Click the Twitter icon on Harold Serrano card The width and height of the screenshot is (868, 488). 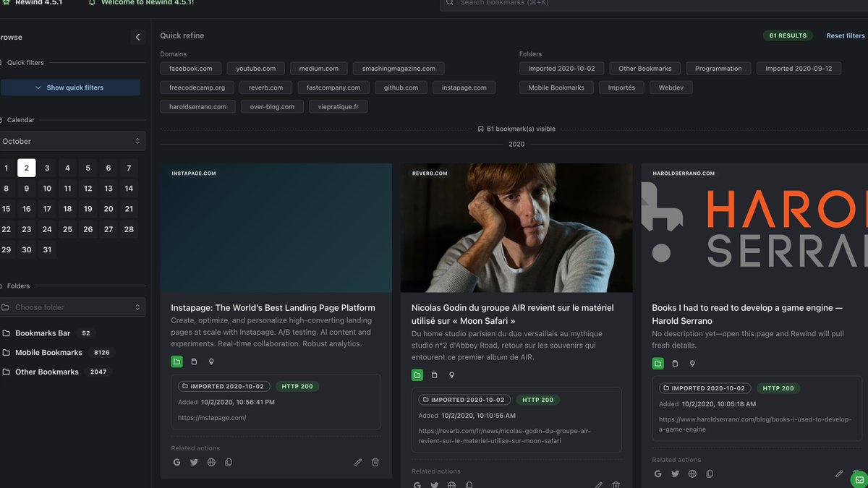point(675,474)
